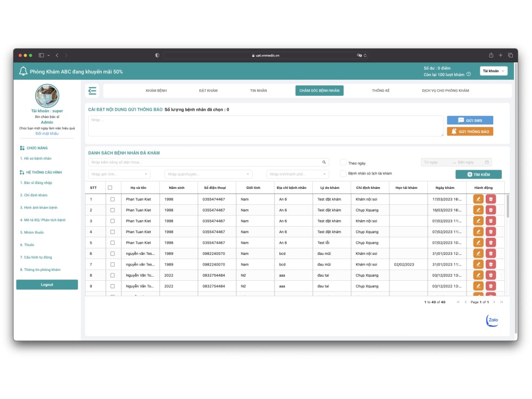Tick checkbox for row 7 nguyễn văn Tes
Viewport: 532px width, 399px height.
tap(113, 264)
